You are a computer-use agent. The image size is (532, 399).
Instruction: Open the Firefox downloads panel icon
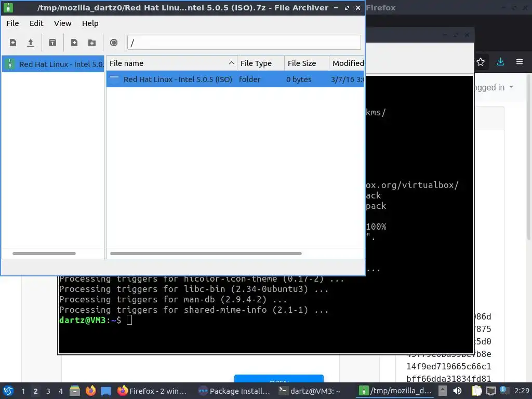[x=500, y=62]
